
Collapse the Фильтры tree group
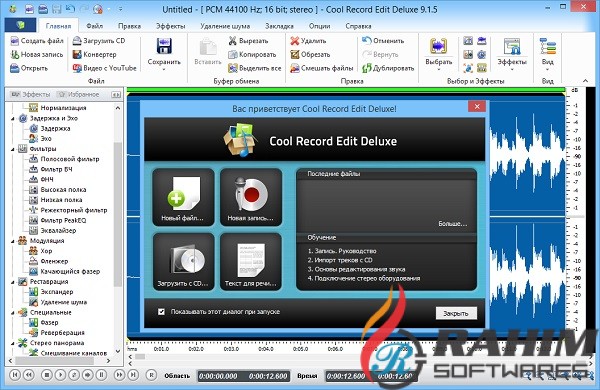13,149
